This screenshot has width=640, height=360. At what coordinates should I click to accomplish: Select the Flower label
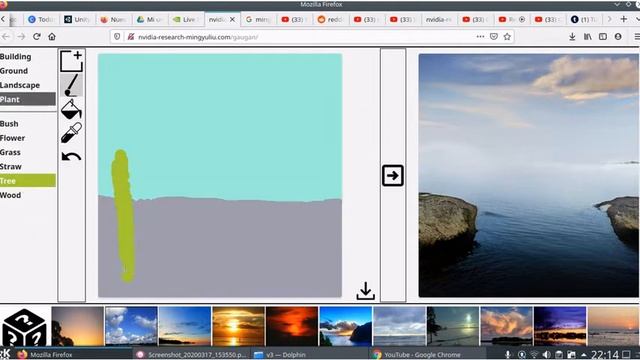click(13, 138)
